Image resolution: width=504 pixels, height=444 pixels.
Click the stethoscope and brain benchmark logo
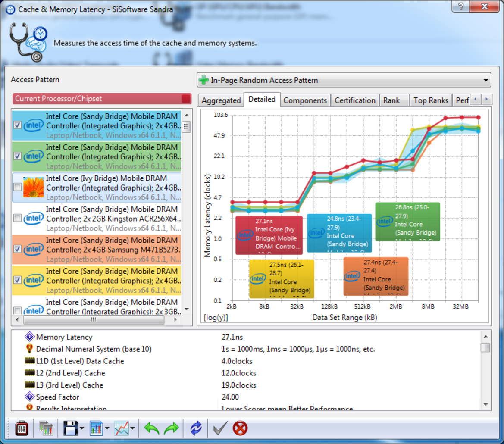point(28,42)
